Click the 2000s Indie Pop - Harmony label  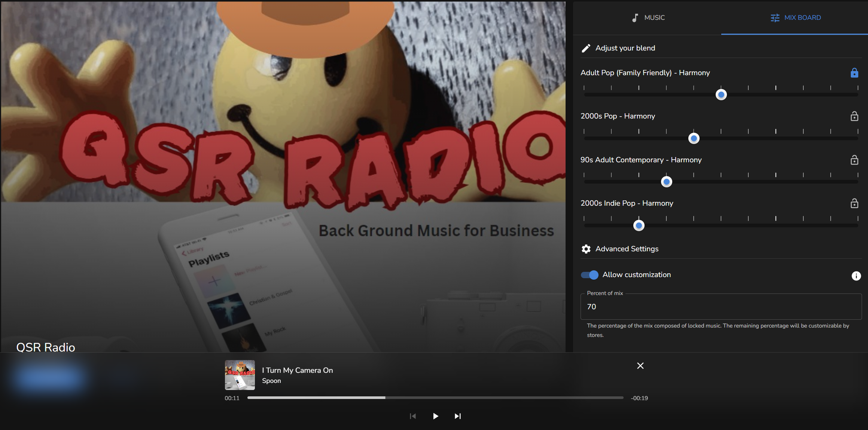click(627, 203)
